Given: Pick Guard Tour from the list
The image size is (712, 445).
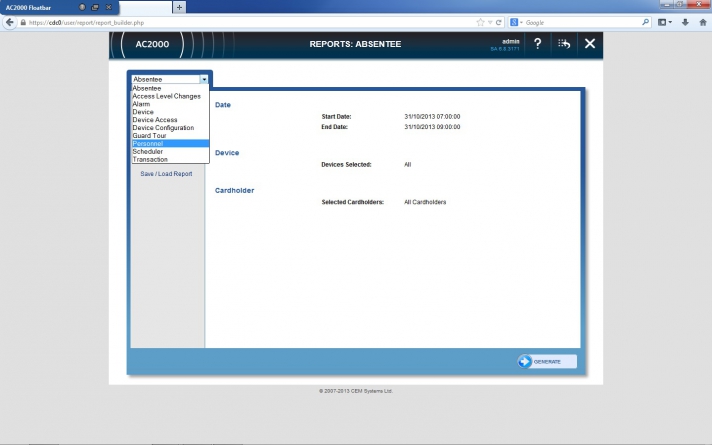Looking at the screenshot, I should click(170, 135).
